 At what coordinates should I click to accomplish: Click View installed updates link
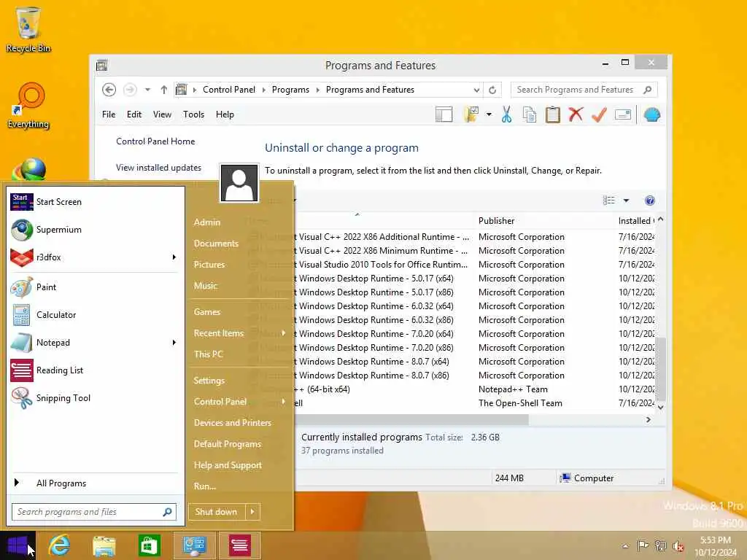tap(158, 168)
